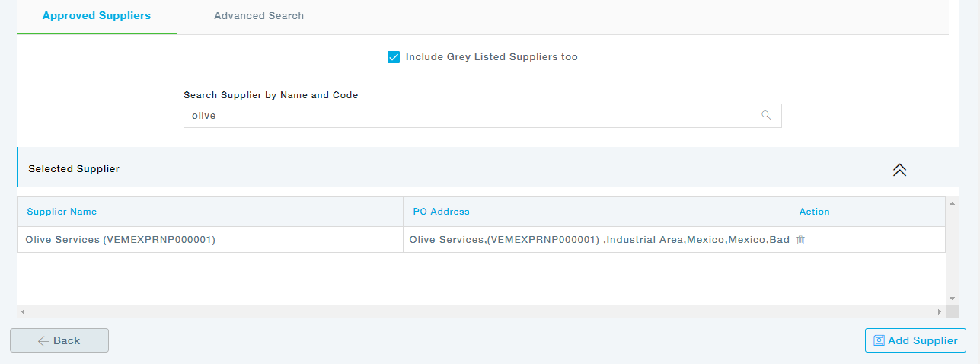Screen dimensions: 980x364
Task: Switch to the Approved Suppliers tab
Action: [97, 16]
